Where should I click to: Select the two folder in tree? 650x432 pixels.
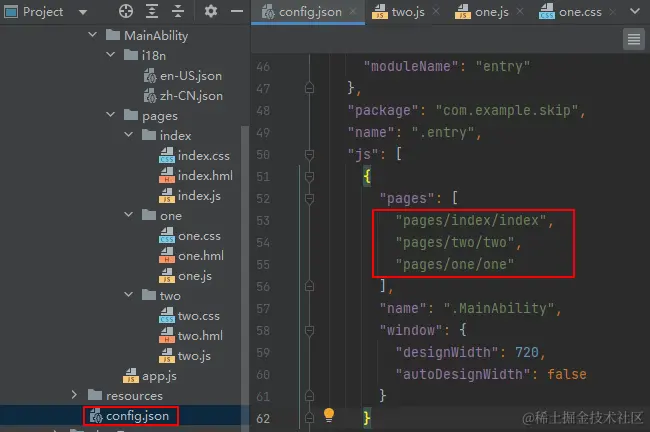tap(161, 296)
